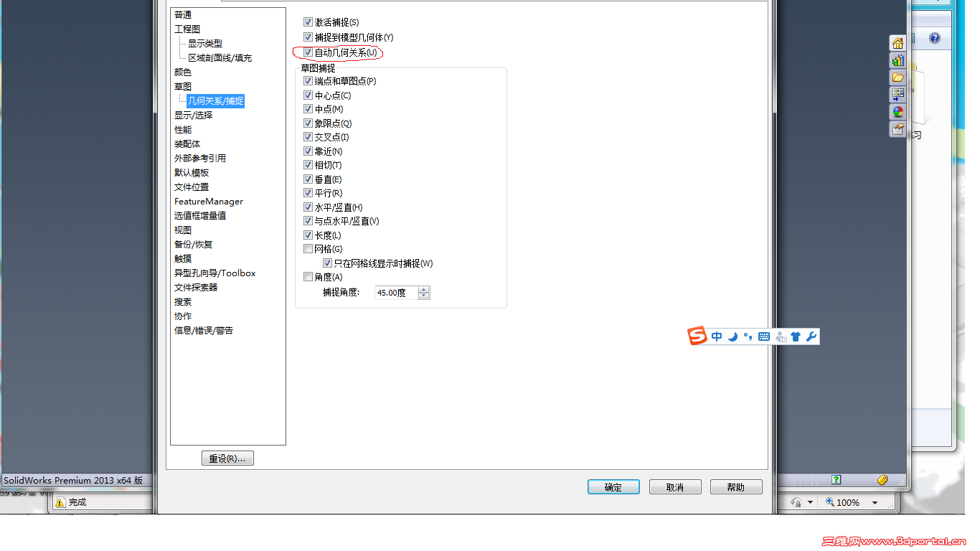Select 几何关系/捕捉 tree item
980x551 pixels.
click(216, 100)
